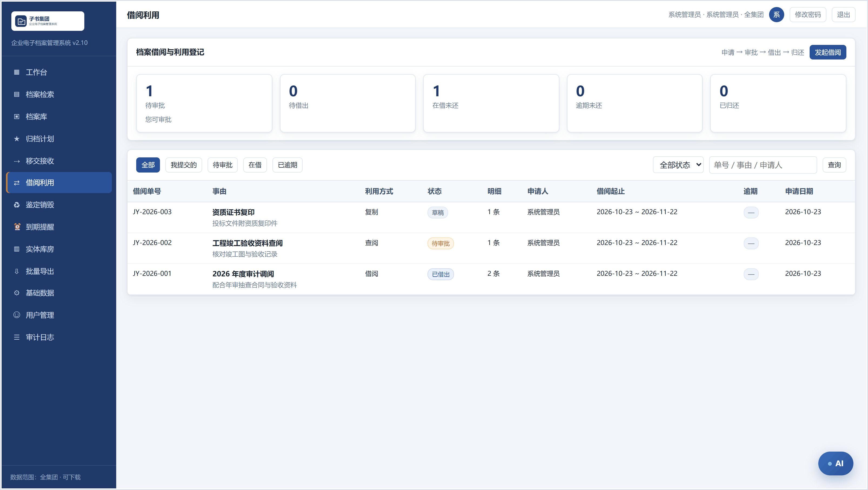Click the 归档计划 star icon
Viewport: 868px width, 490px height.
[x=16, y=139]
